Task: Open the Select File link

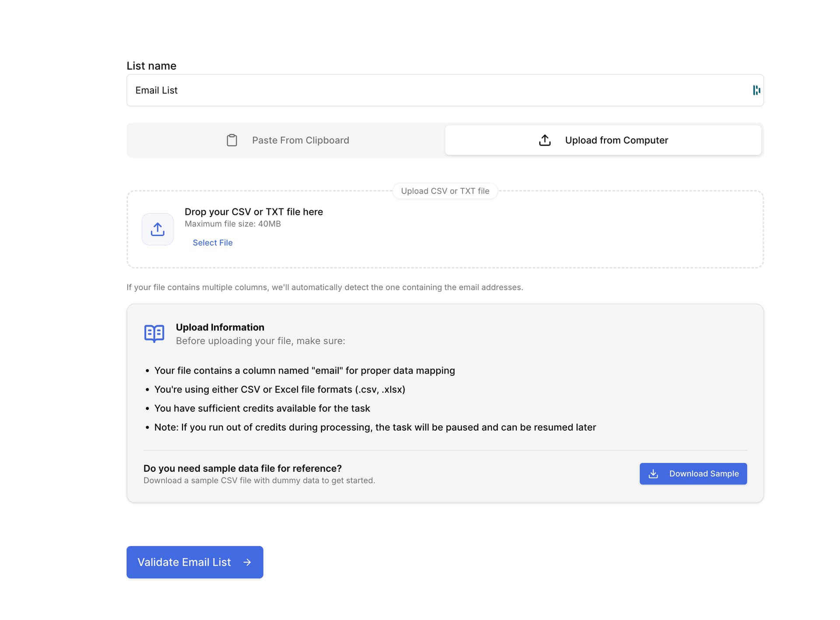Action: tap(213, 243)
